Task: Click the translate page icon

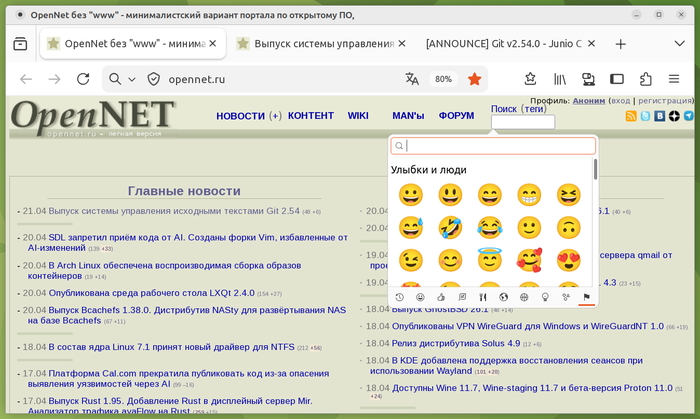Action: coord(412,79)
